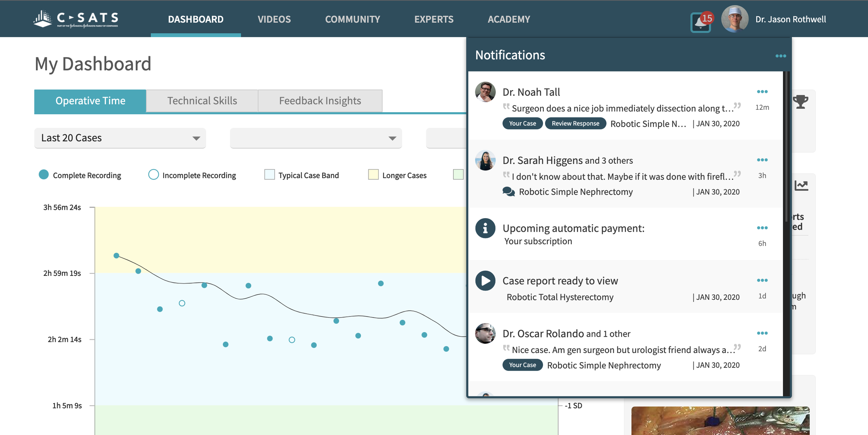Open the Notifications panel options menu
Image resolution: width=868 pixels, height=435 pixels.
(x=781, y=56)
